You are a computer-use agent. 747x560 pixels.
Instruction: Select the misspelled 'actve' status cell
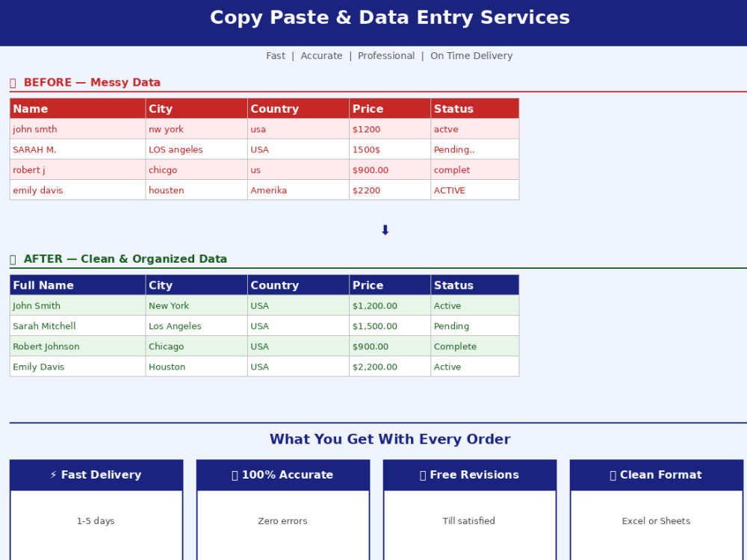pyautogui.click(x=475, y=129)
